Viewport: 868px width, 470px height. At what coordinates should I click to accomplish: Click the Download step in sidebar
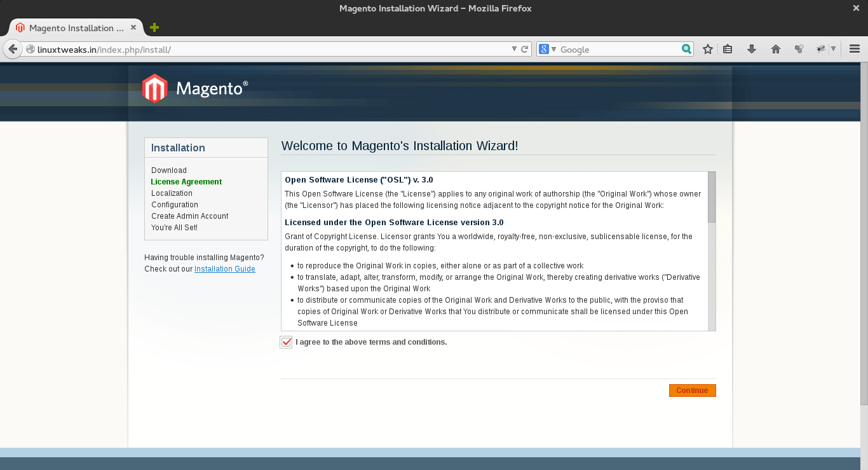pos(169,170)
